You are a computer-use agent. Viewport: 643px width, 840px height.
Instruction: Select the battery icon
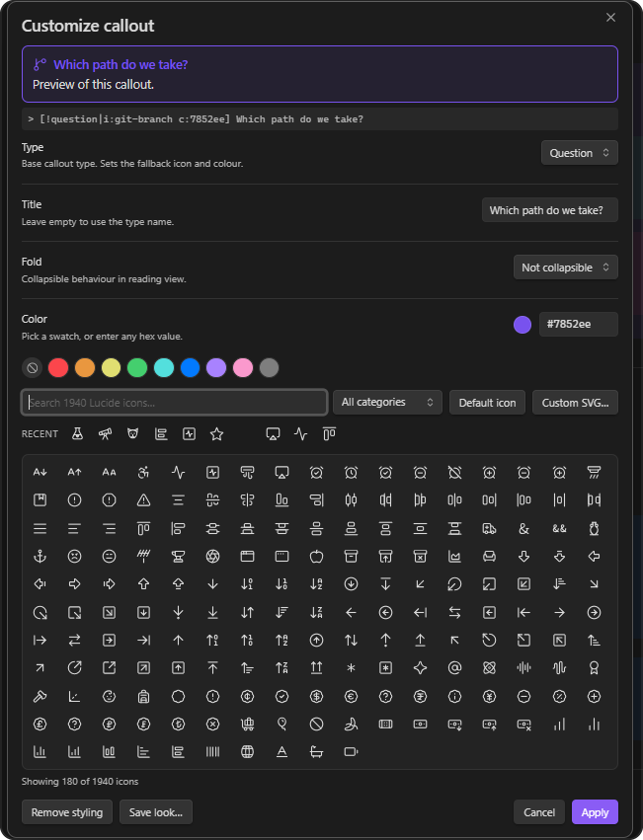(351, 752)
